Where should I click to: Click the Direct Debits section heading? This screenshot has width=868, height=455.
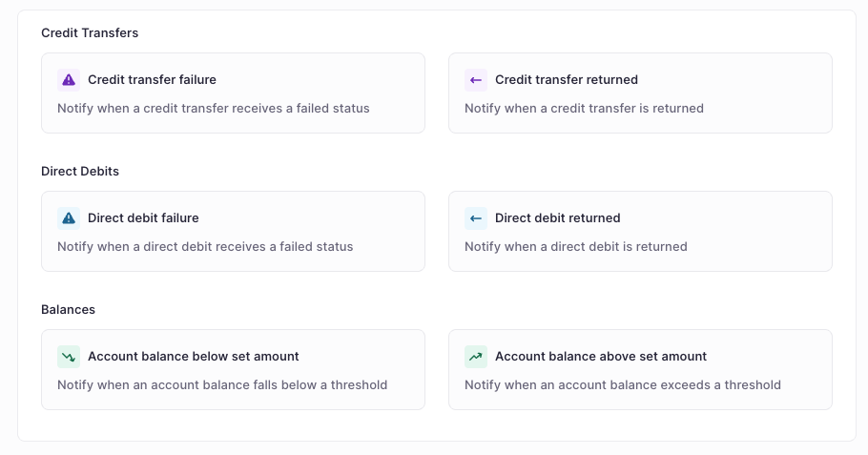click(80, 172)
